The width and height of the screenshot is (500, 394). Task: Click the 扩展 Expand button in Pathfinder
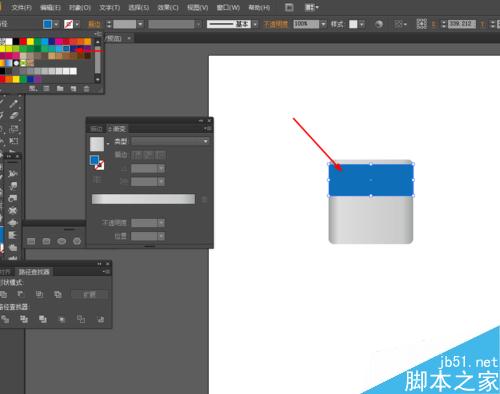coord(90,295)
